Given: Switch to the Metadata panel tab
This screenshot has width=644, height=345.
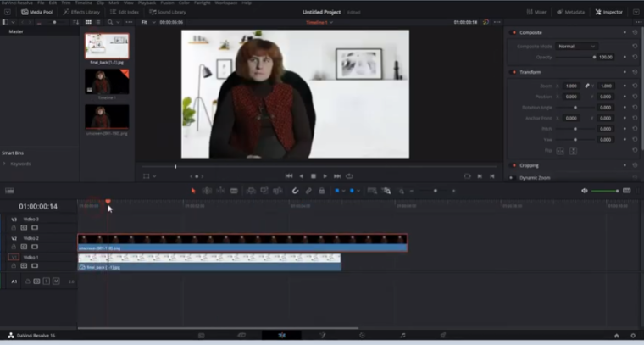Looking at the screenshot, I should point(573,12).
